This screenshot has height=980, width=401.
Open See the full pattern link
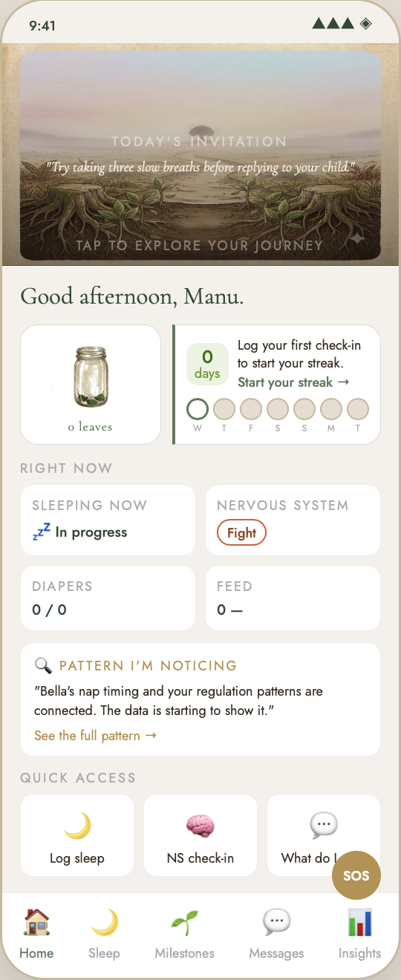pos(95,736)
